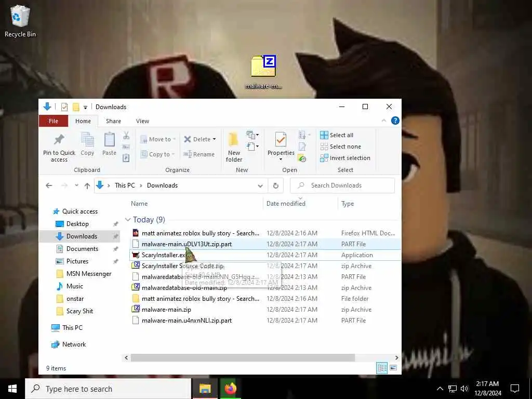Screen dimensions: 532x399
Task: Click This PC in the address breadcrumb
Action: coord(125,185)
